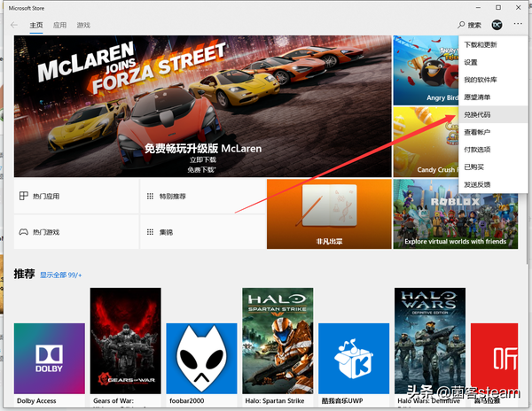Click the foobar2000 title text

[186, 401]
